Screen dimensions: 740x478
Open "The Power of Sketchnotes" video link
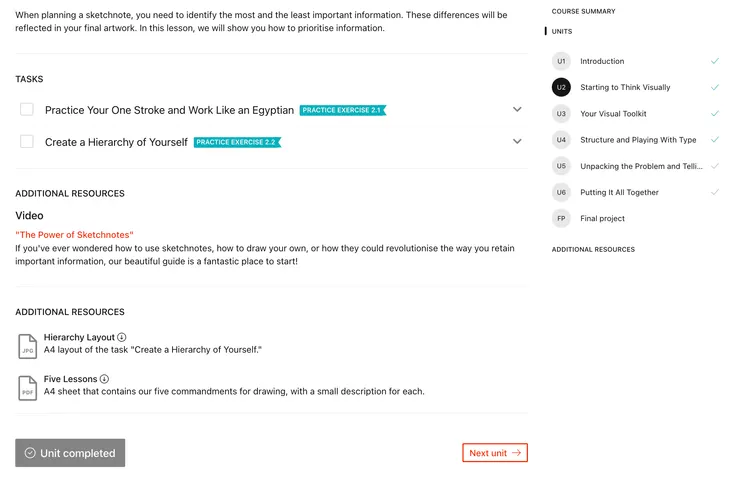coord(74,234)
